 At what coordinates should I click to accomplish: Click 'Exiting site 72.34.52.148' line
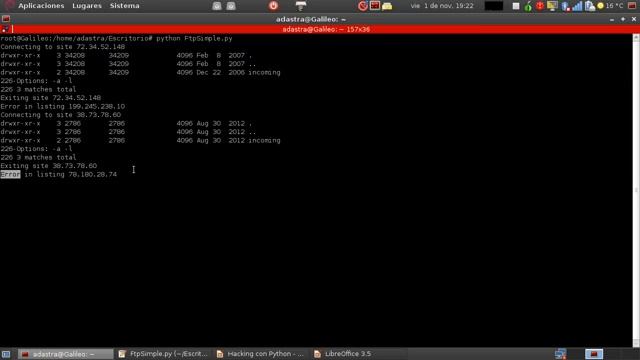tap(51, 98)
